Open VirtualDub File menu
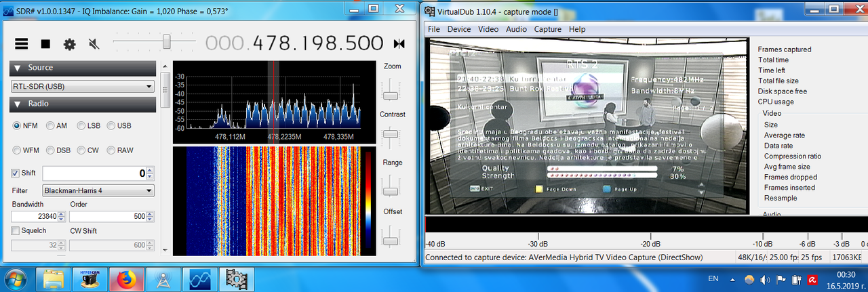Viewport: 868px width, 292px height. [x=434, y=29]
